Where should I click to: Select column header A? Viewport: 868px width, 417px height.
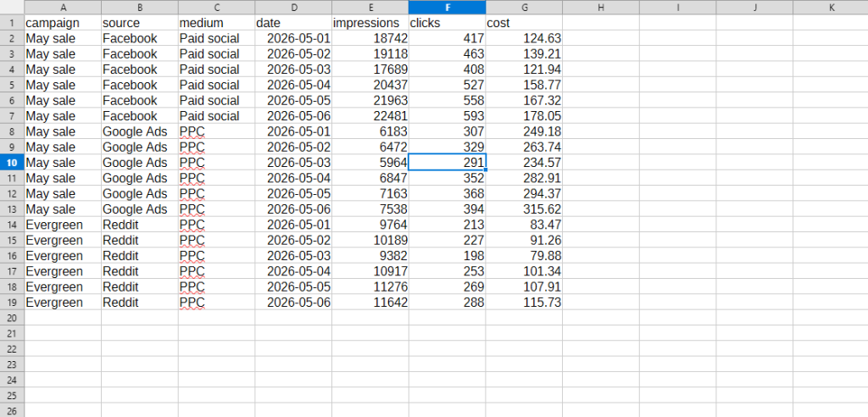[63, 7]
